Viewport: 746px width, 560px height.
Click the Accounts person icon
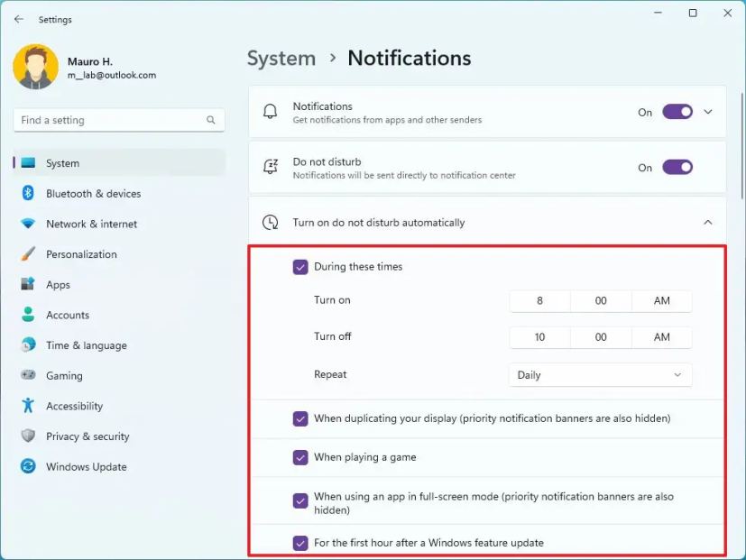(28, 315)
